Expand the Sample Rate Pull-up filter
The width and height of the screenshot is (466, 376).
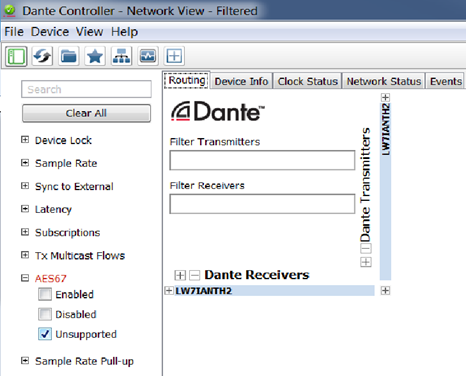[x=25, y=361]
